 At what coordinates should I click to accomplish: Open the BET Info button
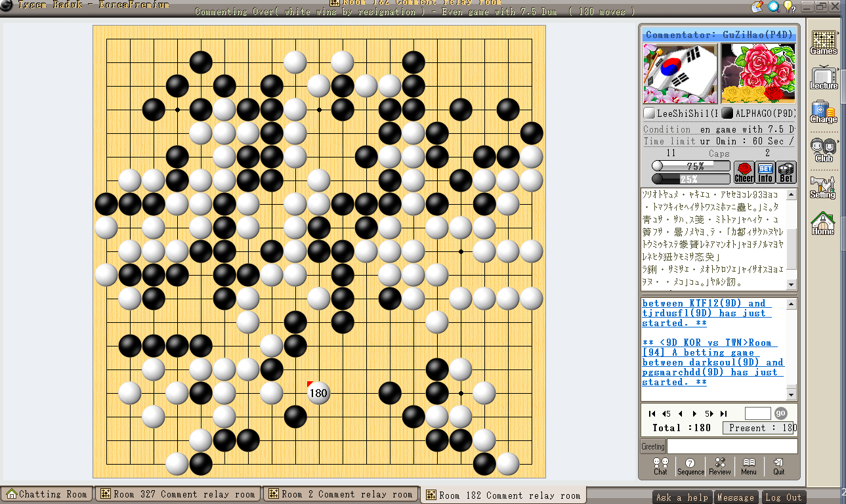coord(765,172)
